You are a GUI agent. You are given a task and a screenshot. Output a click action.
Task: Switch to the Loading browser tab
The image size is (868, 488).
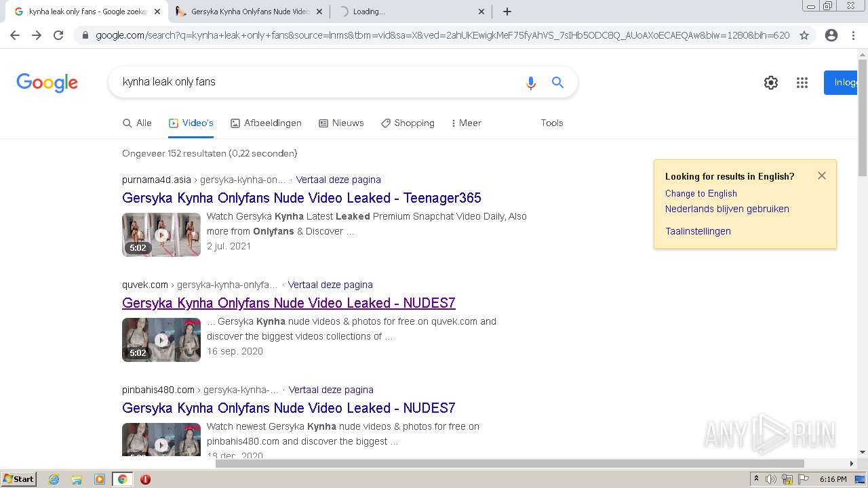(410, 12)
